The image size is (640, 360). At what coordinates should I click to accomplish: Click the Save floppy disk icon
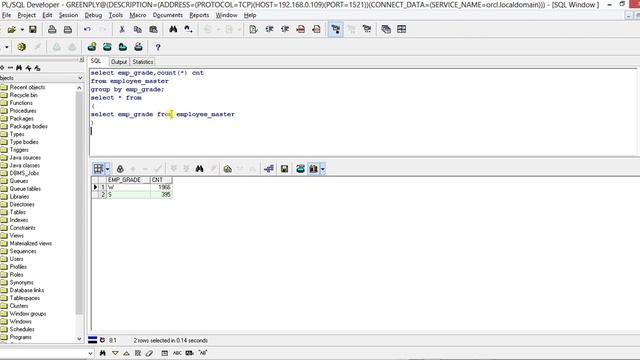pos(33,29)
